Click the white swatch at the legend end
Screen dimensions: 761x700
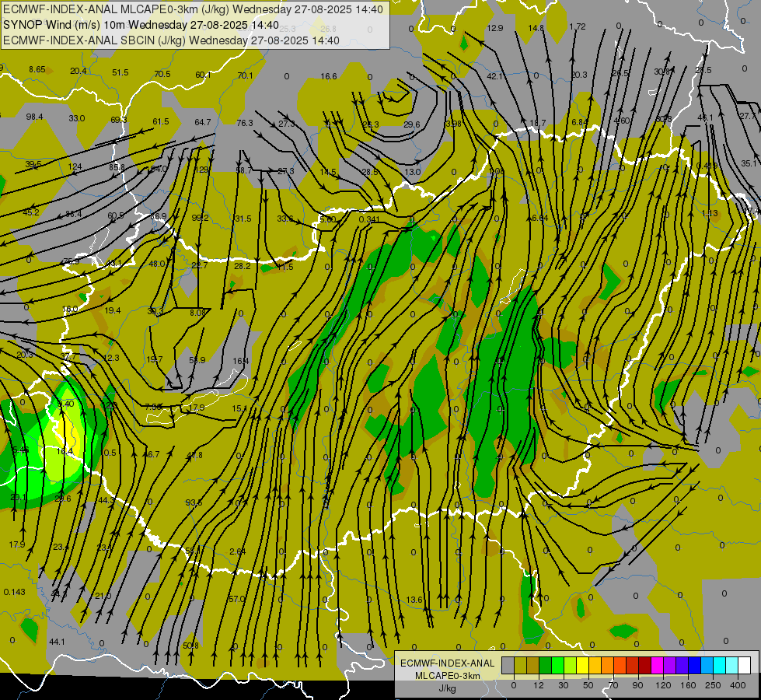745,665
